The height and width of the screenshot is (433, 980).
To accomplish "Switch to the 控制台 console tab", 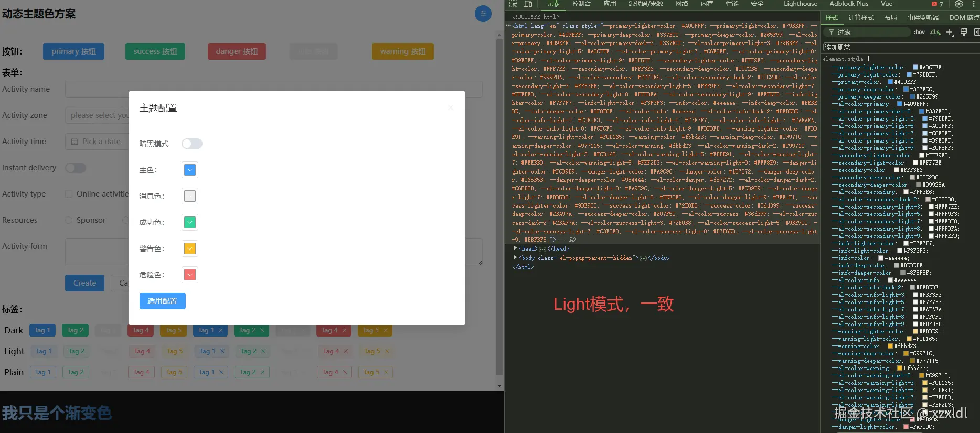I will coord(581,4).
